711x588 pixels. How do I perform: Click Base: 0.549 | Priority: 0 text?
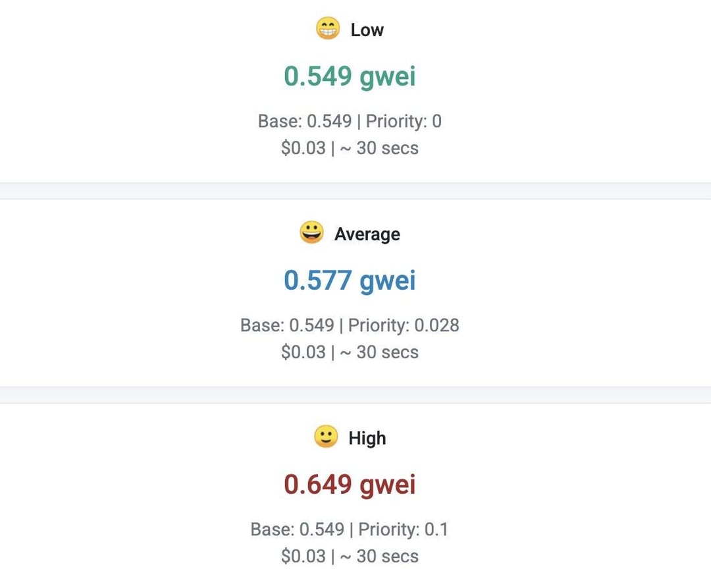click(350, 121)
